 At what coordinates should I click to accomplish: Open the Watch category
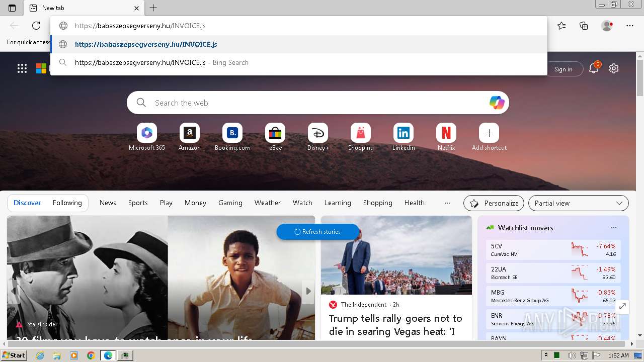coord(302,203)
